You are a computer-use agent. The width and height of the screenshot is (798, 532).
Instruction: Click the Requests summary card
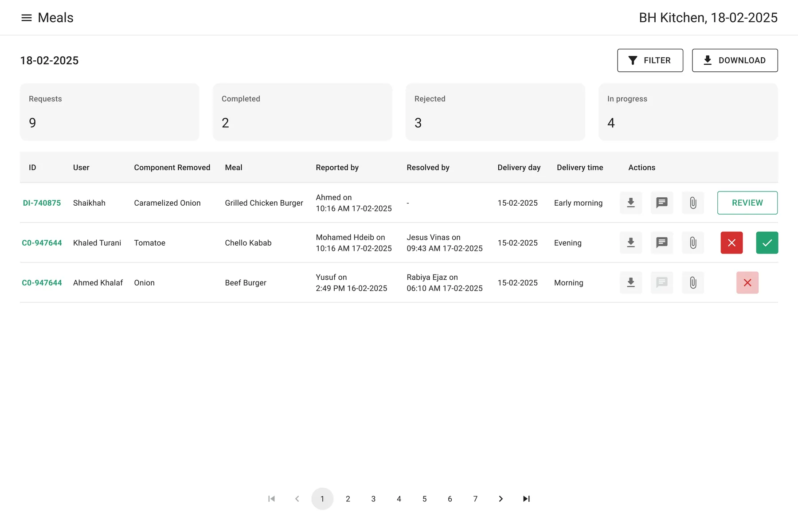click(x=110, y=112)
